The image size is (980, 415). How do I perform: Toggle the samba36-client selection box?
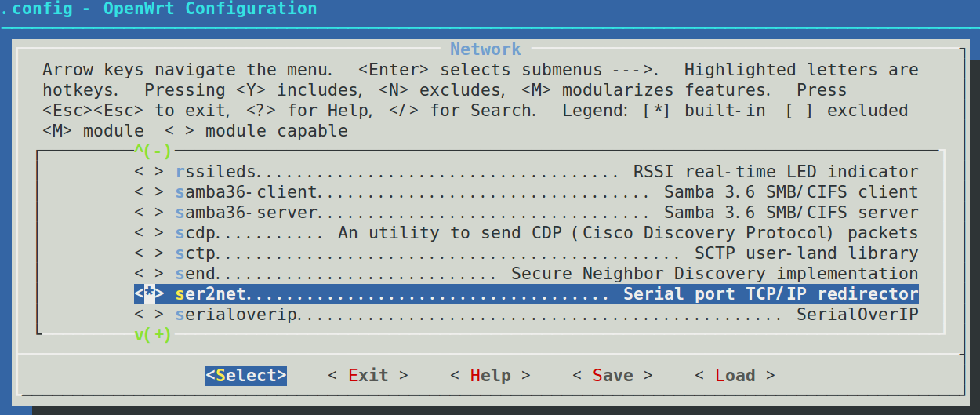[x=149, y=192]
